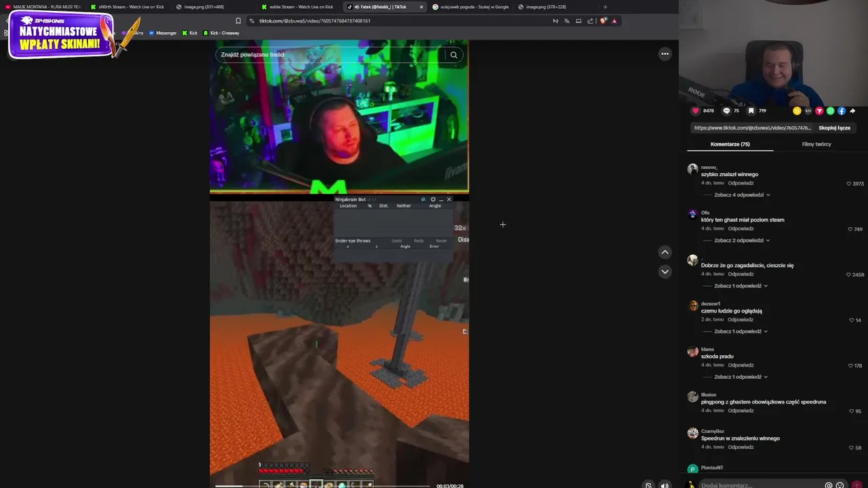Reply to Olix comment via Odpowiedz
Image resolution: width=868 pixels, height=488 pixels.
(741, 228)
